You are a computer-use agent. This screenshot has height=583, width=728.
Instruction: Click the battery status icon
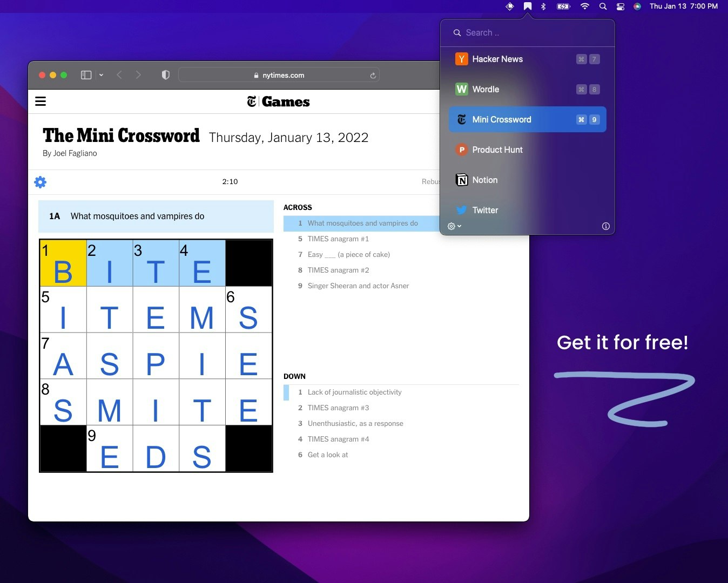click(x=563, y=6)
